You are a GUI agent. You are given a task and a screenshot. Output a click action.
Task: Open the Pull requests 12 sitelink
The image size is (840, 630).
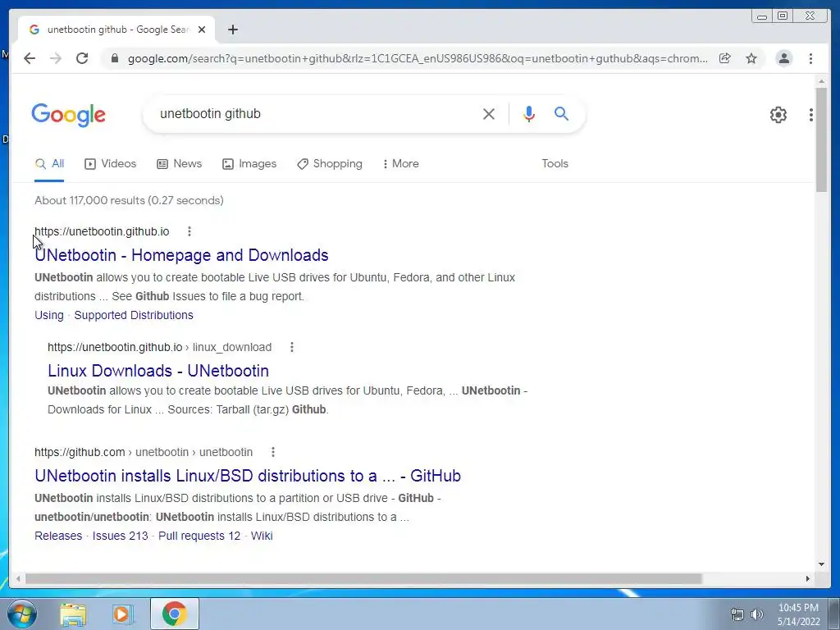199,536
